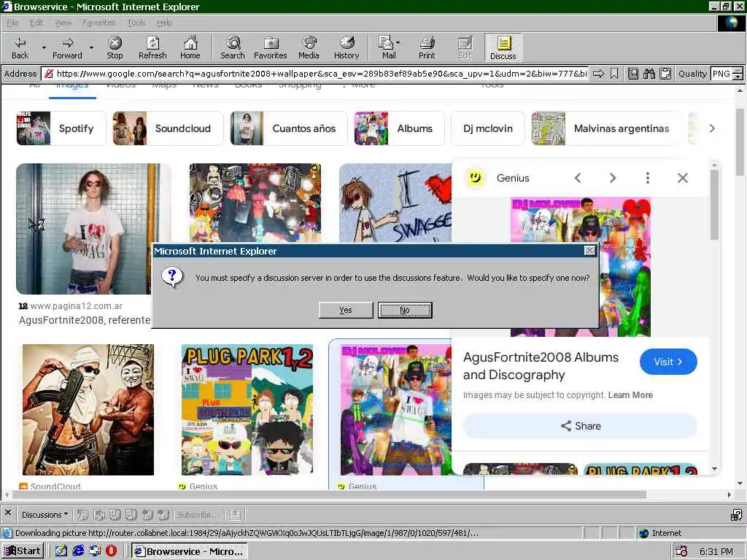
Task: Open the Media pane
Action: [x=309, y=47]
